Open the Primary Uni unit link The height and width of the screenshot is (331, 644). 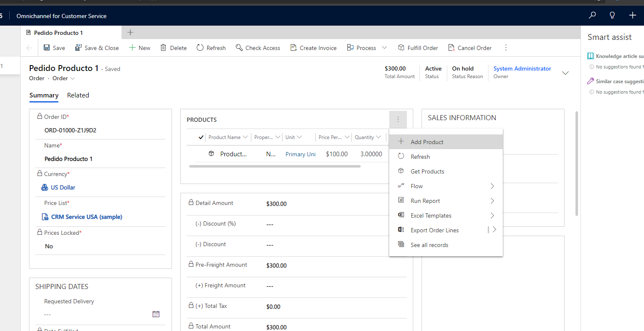[301, 154]
